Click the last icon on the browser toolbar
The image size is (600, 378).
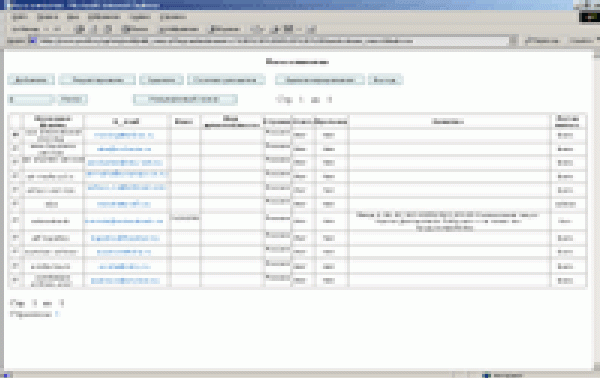(312, 29)
